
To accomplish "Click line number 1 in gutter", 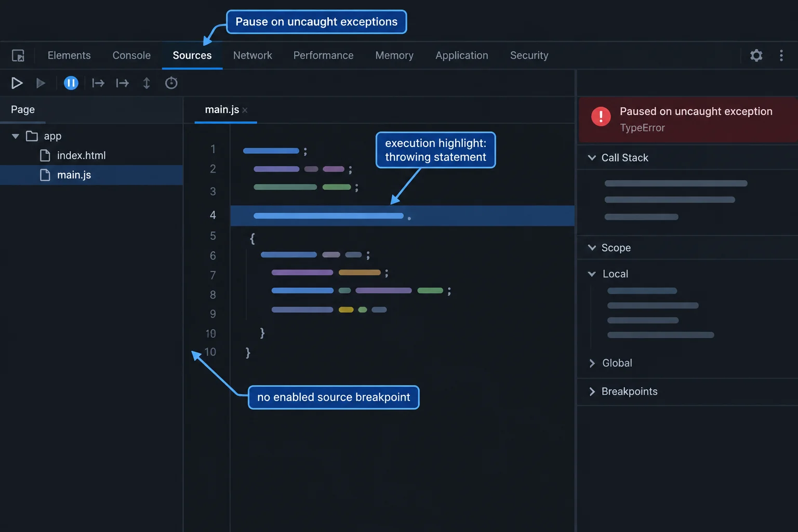I will (x=212, y=150).
